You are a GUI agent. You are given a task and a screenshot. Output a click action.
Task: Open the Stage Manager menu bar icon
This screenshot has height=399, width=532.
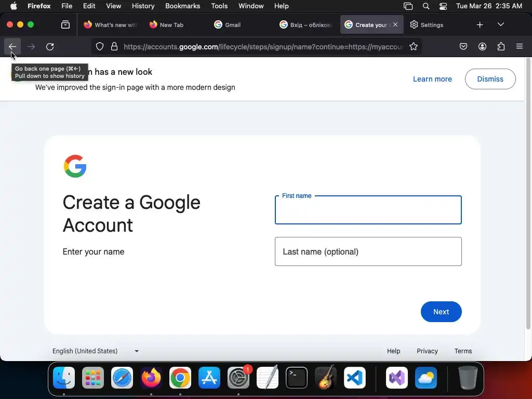click(x=408, y=6)
